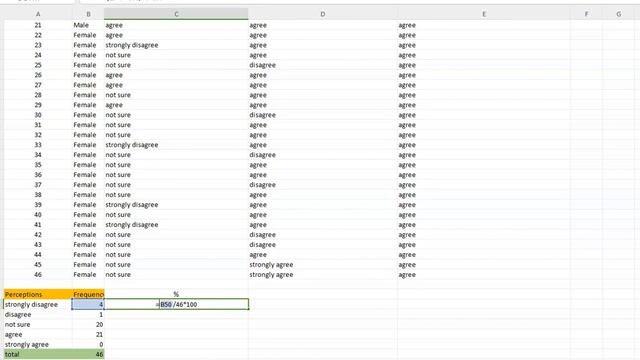Click 'Female' cell in row numbered 31
This screenshot has height=360, width=640.
pyautogui.click(x=85, y=125)
